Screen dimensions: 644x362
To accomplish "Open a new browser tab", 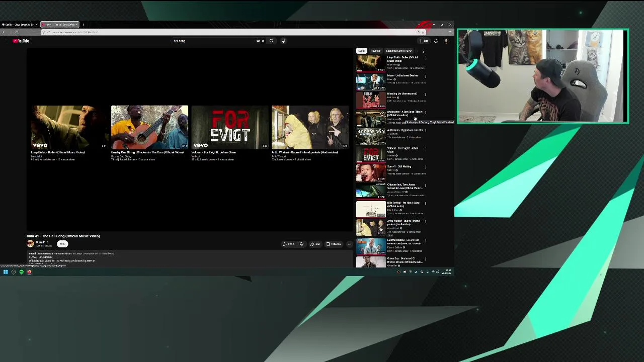I will tap(83, 24).
